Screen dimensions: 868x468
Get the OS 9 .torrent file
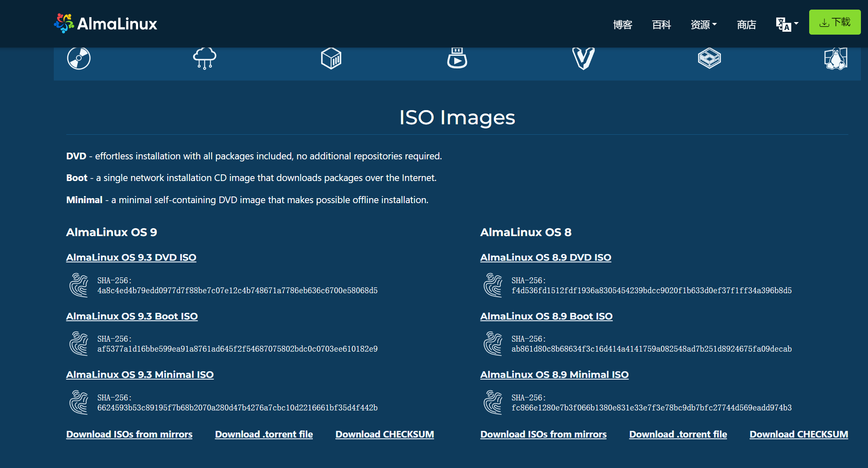[x=264, y=434]
